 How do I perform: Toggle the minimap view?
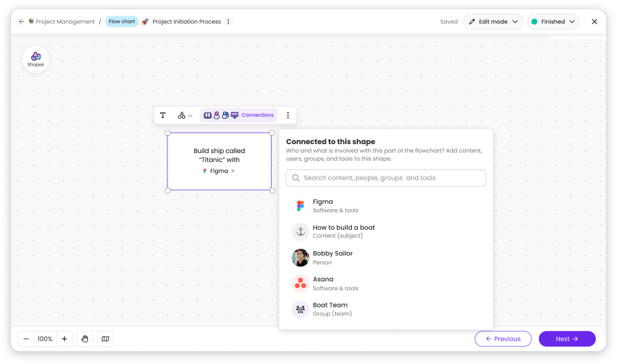[x=105, y=339]
